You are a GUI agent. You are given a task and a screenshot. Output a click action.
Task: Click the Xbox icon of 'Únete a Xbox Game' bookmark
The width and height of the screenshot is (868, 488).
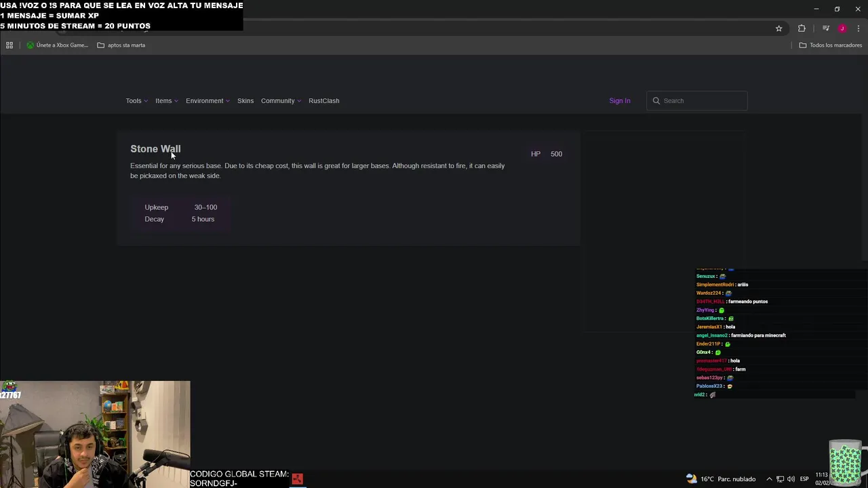click(x=30, y=45)
